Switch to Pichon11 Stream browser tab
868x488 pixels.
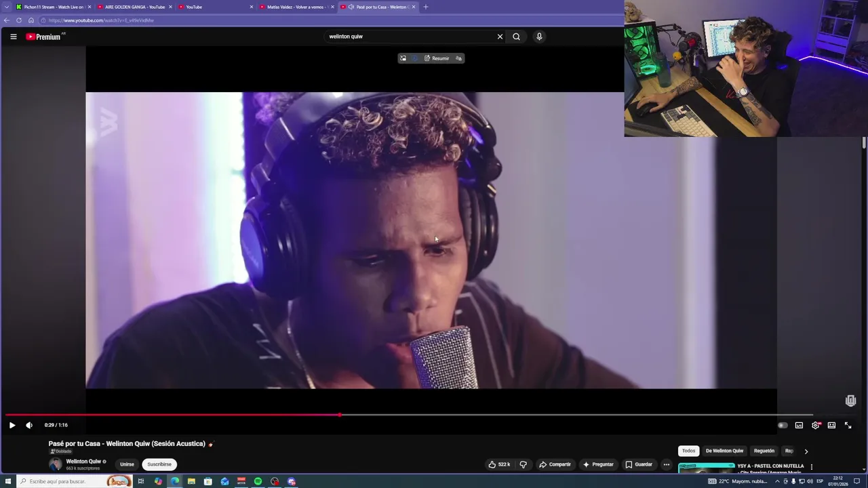click(53, 7)
